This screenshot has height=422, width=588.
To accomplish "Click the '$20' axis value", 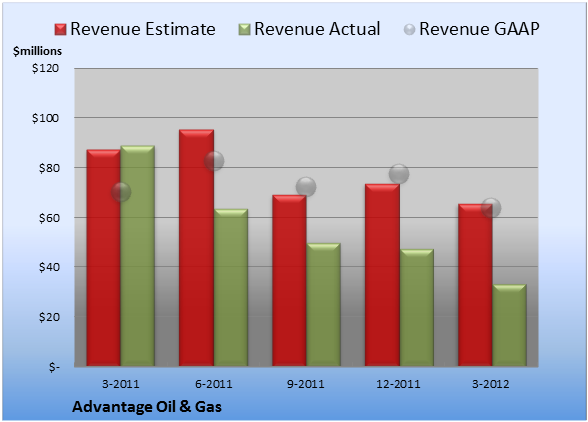I will click(49, 317).
